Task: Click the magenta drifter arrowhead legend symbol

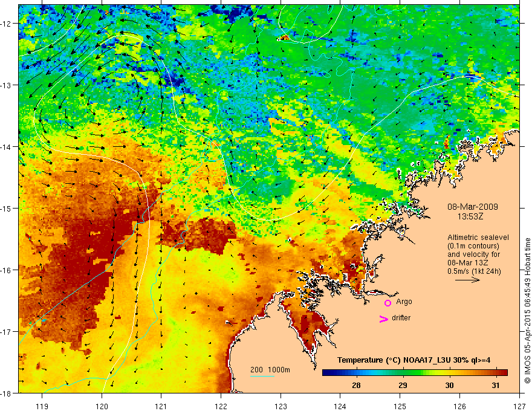Action: [x=384, y=319]
